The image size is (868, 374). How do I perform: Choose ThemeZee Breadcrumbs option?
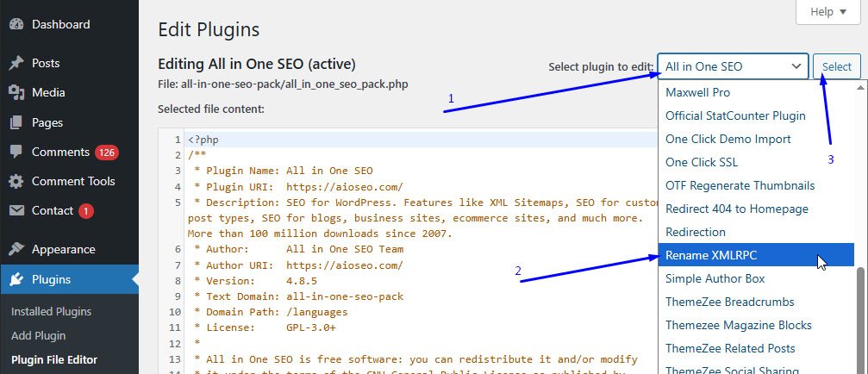pos(756,302)
